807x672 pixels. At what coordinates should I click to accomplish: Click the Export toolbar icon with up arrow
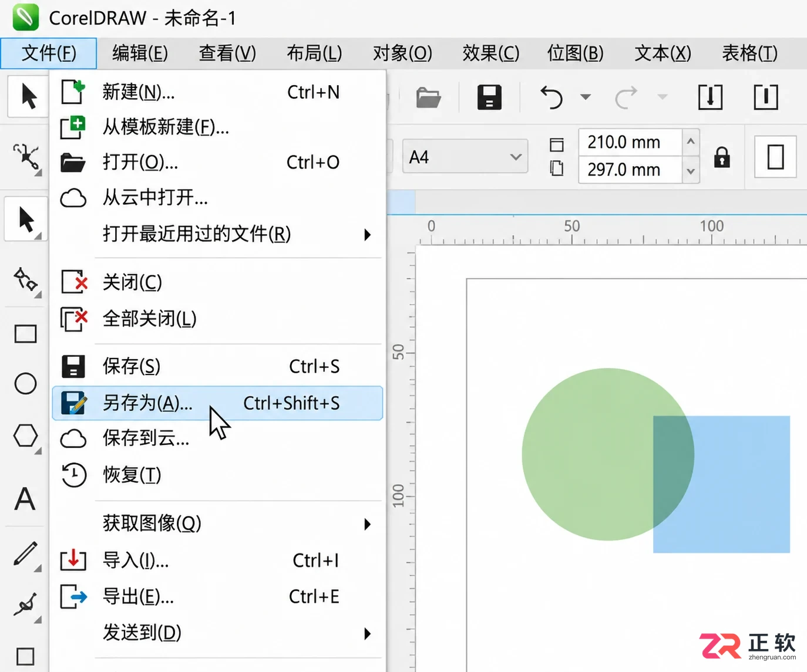click(766, 97)
